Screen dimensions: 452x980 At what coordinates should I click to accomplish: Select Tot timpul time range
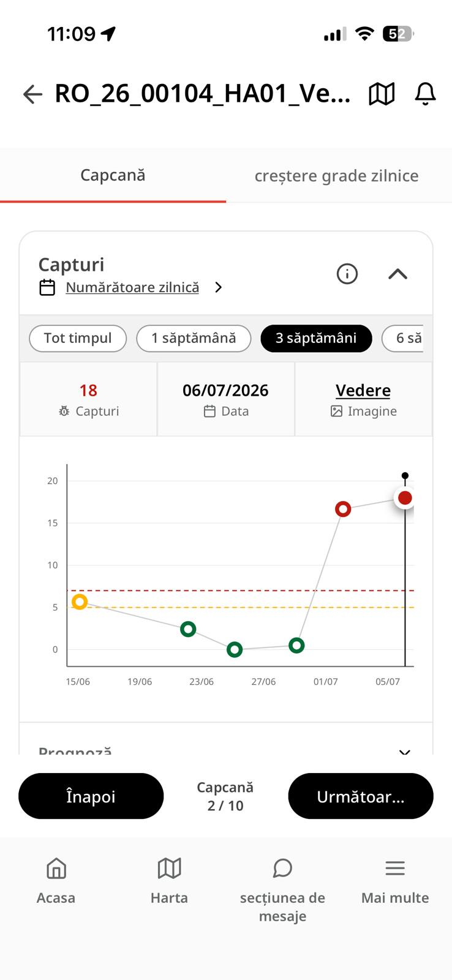78,338
